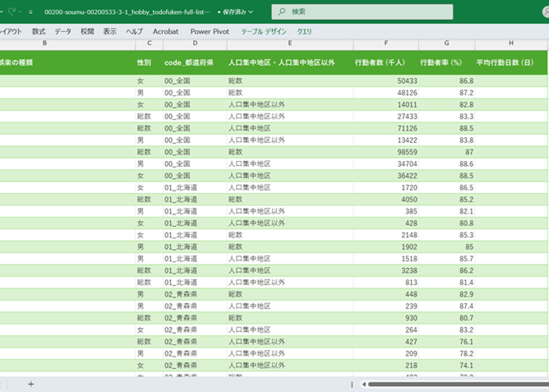Image resolution: width=549 pixels, height=392 pixels.
Task: Click the 平均行動日数 (日) header cell
Action: pos(511,62)
